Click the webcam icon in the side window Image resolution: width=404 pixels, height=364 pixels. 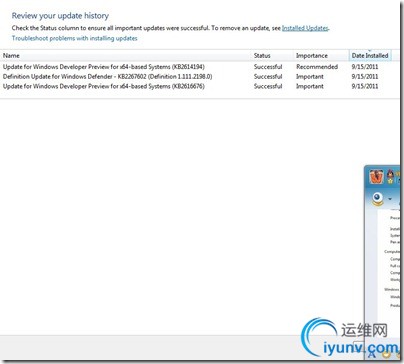tap(378, 199)
